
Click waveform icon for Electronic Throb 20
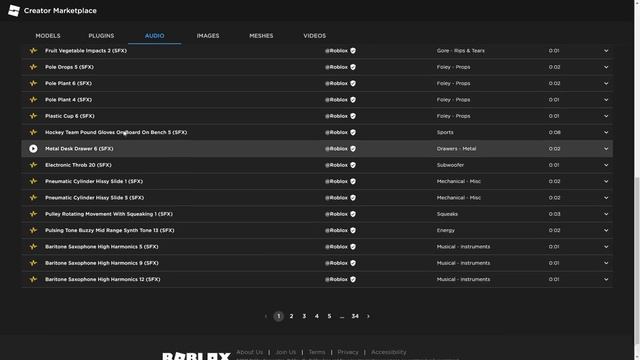coord(33,165)
